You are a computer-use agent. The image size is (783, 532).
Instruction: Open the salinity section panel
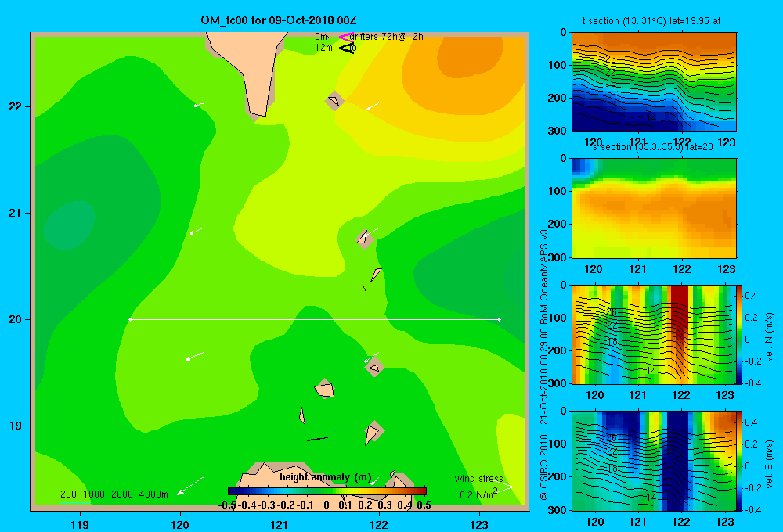[654, 208]
